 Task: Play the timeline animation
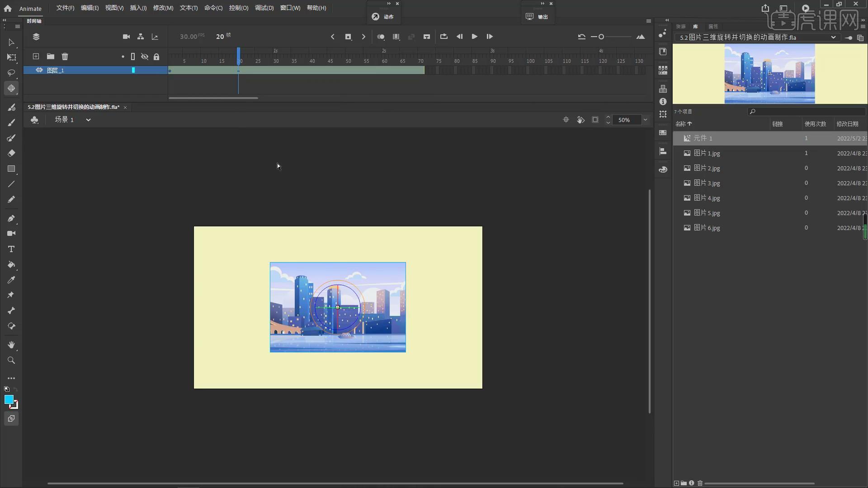tap(474, 37)
